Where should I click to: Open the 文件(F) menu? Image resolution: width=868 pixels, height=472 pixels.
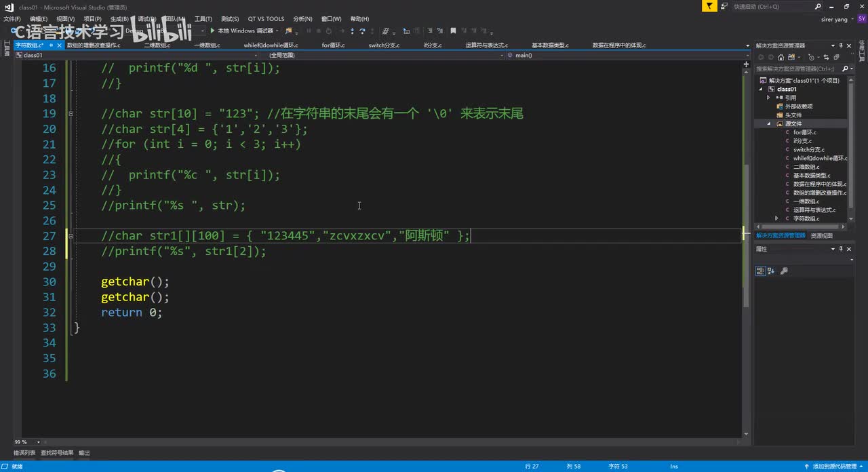coord(12,19)
